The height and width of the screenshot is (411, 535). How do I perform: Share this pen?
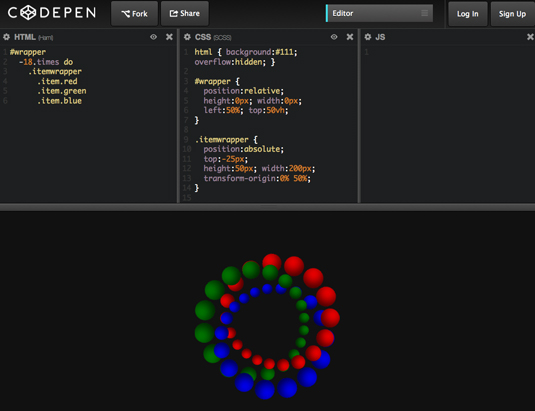coord(185,13)
